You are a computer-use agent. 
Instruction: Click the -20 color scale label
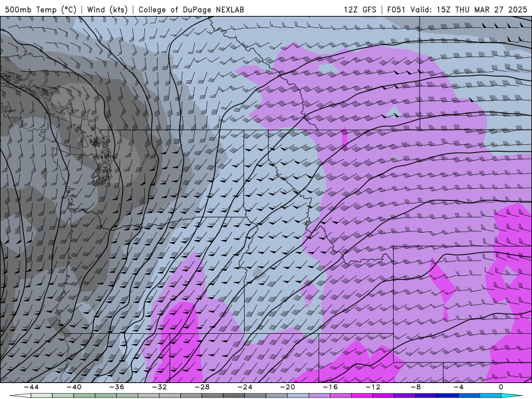pos(288,387)
